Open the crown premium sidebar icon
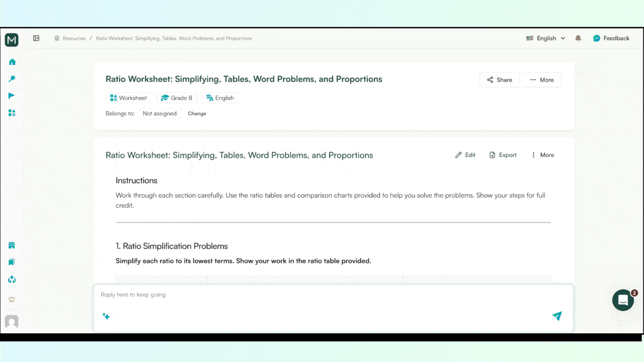Screen dimensions: 644x362 (12, 299)
